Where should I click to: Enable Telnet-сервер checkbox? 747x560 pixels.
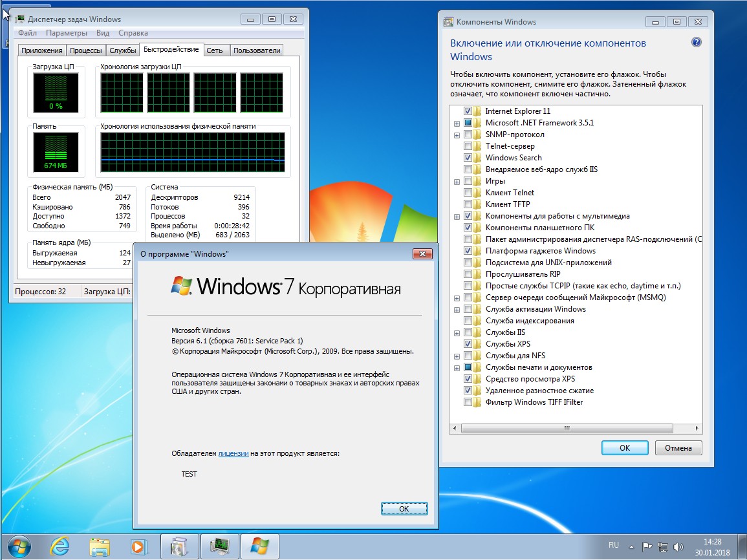click(468, 146)
